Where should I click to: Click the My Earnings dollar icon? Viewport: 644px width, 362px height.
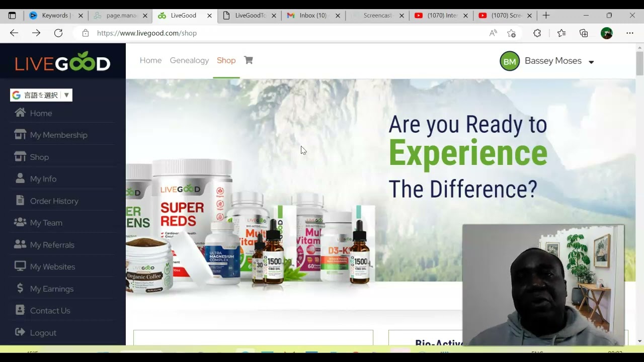point(20,288)
